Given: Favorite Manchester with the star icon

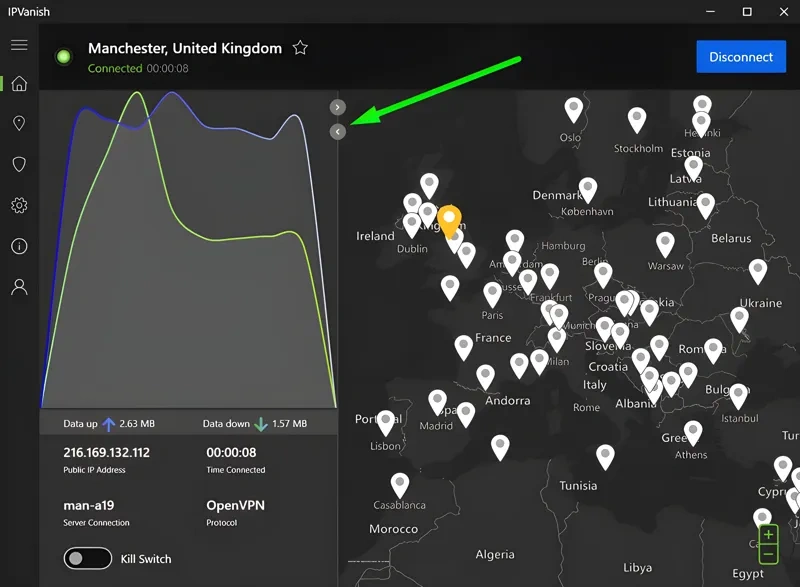Looking at the screenshot, I should [x=300, y=48].
